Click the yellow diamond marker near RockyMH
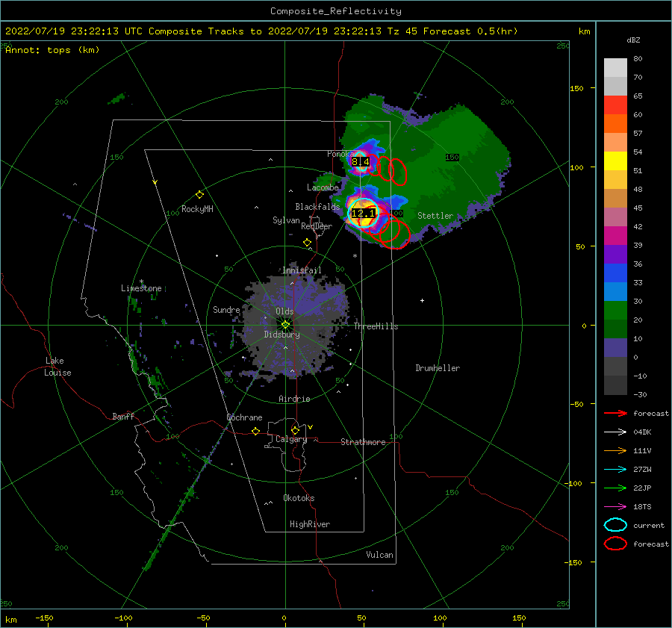Screen dimensions: 672x628 (199, 195)
